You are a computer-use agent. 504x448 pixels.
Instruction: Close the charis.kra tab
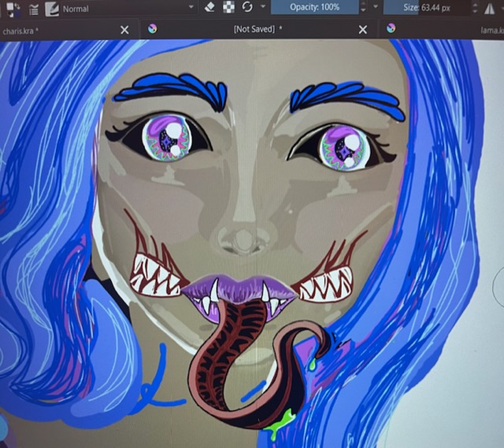tap(124, 29)
